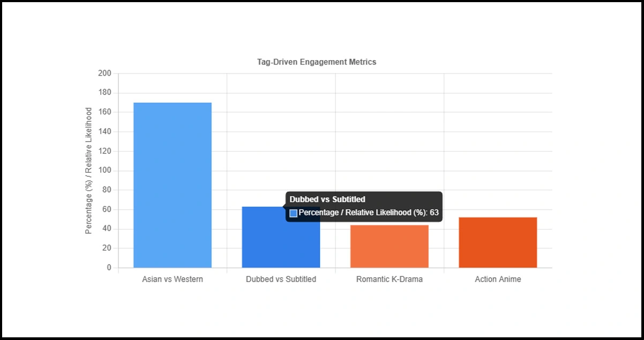The image size is (644, 340).
Task: Click the 0 tick on the y-axis
Action: 109,268
